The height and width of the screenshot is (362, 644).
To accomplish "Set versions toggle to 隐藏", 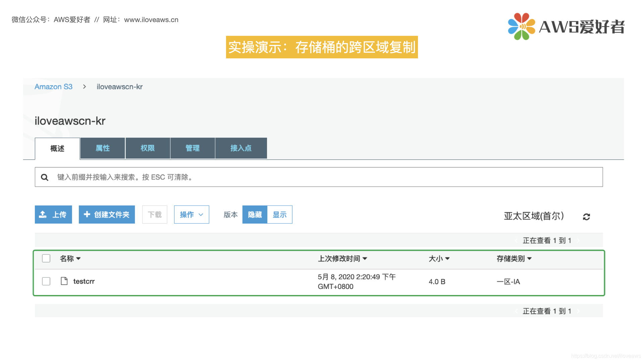I will coord(255,215).
